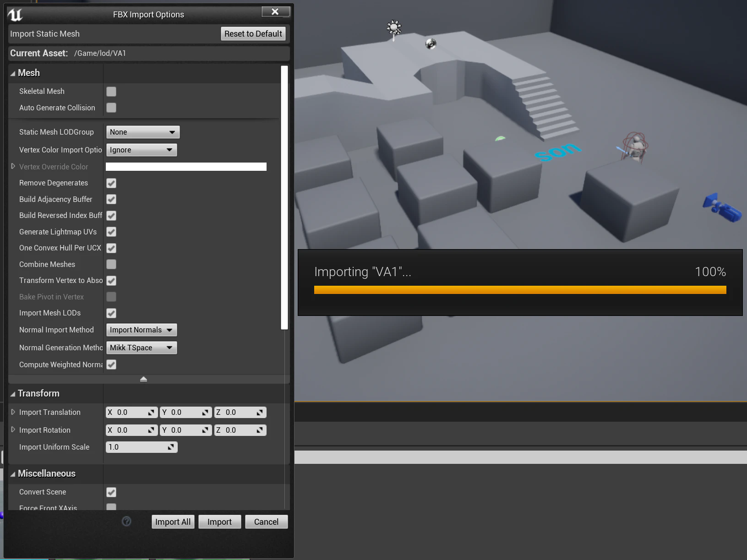Collapse the Transform section

coord(13,394)
